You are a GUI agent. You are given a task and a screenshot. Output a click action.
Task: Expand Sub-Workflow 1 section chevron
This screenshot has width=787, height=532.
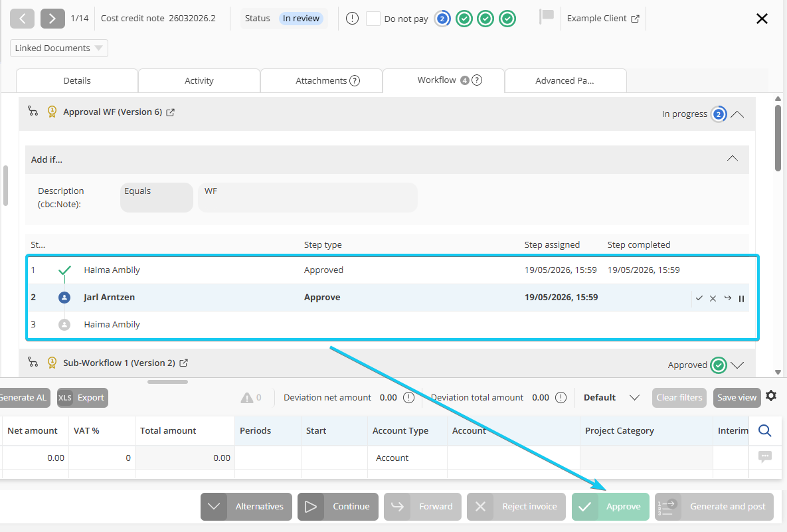point(737,365)
